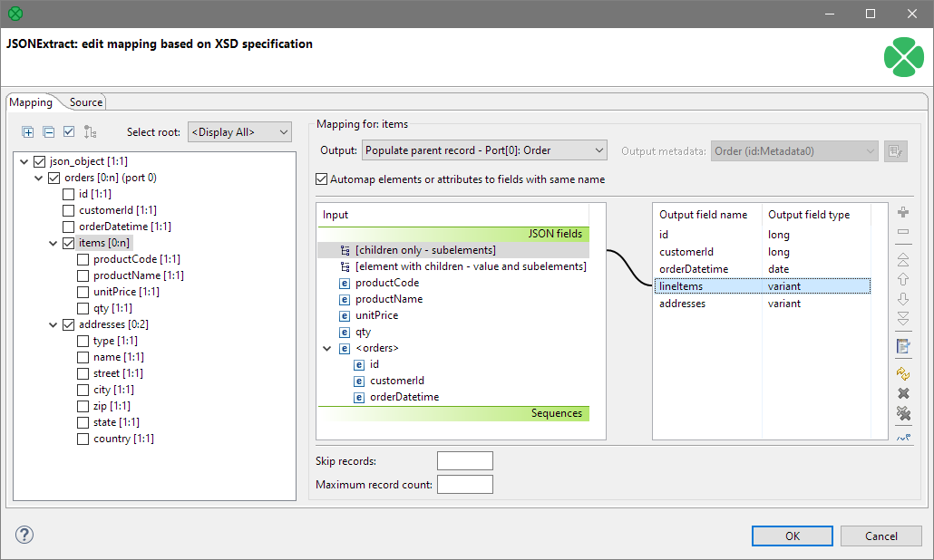Collapse the items tree node
This screenshot has width=934, height=560.
click(x=53, y=243)
